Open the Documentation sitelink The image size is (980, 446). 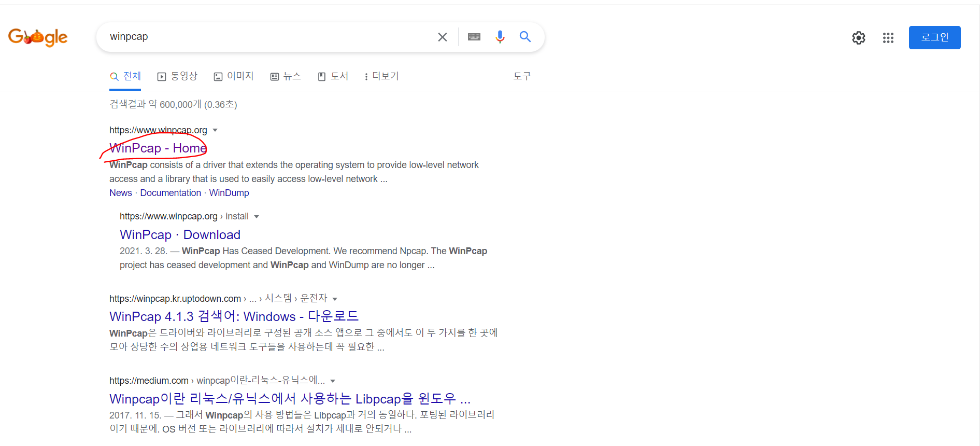point(171,193)
